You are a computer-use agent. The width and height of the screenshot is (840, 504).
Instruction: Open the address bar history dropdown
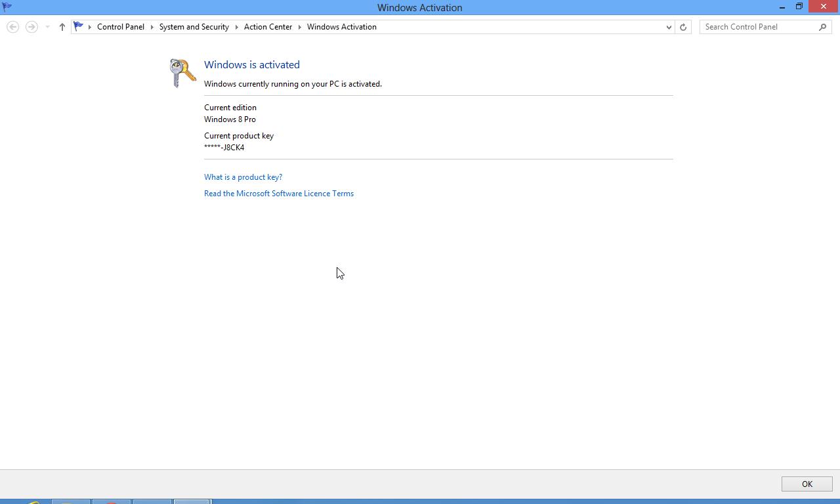[669, 27]
